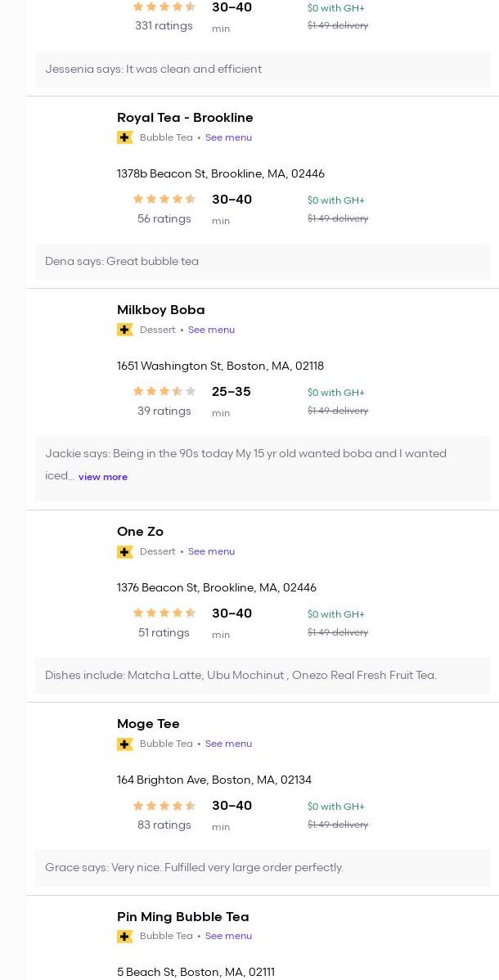Click GH+ badge icon under Milkboy Boba
Screen dimensions: 499x980
click(125, 330)
